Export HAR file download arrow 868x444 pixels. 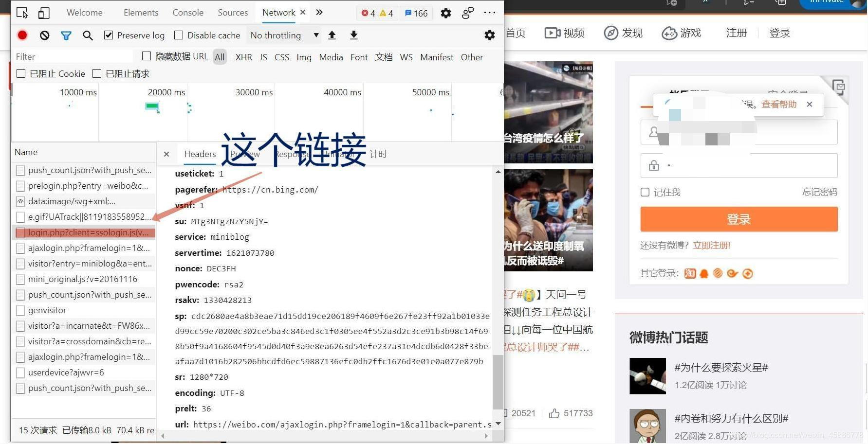354,35
